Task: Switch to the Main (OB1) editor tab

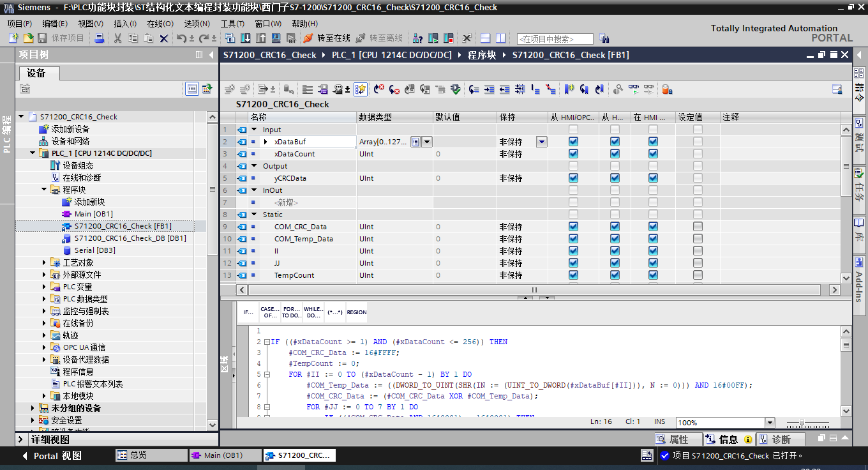Action: coord(223,455)
